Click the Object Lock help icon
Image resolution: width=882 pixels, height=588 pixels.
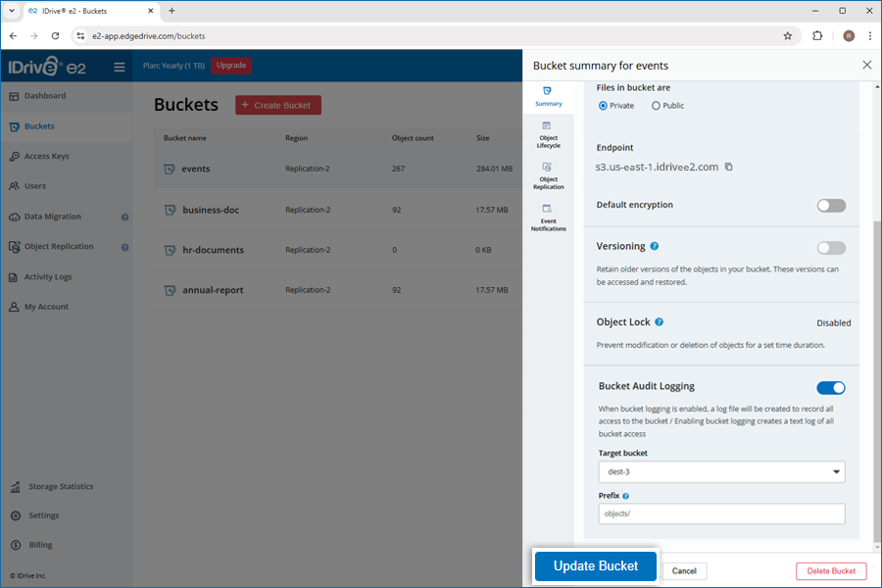[x=660, y=321]
